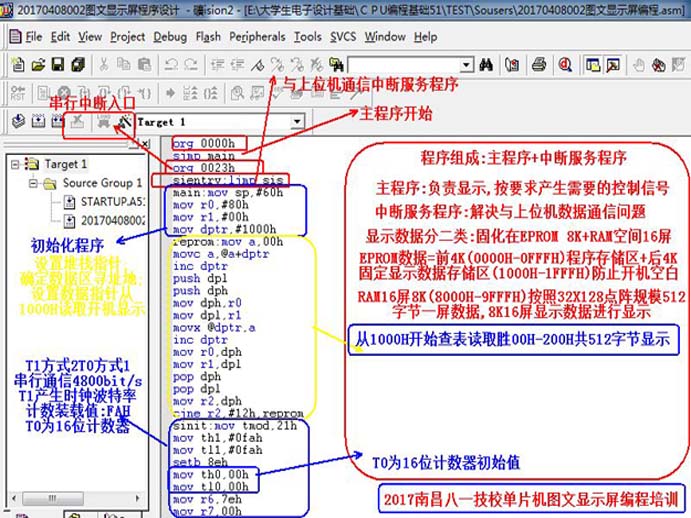Click the project panel scroll right arrow
This screenshot has width=691, height=518.
coord(138,498)
